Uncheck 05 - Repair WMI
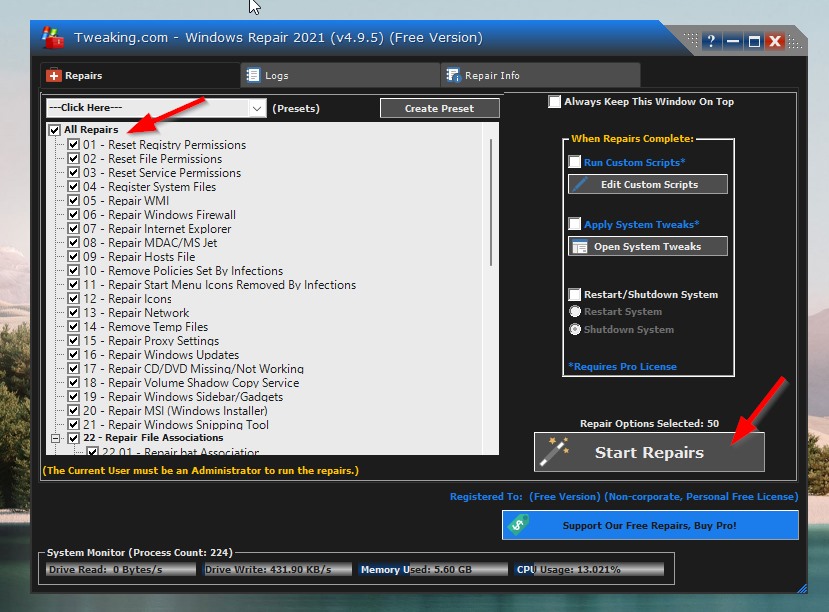Screen dimensions: 829x612 73,200
